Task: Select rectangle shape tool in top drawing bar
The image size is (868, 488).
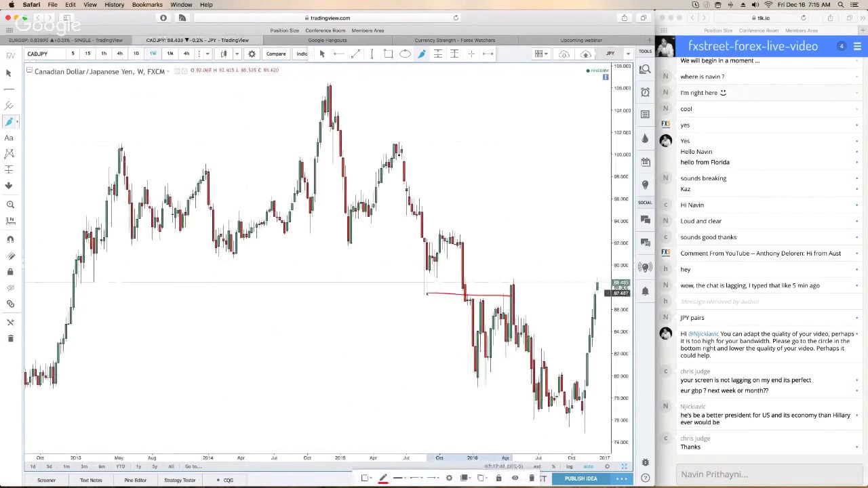Action: (388, 54)
